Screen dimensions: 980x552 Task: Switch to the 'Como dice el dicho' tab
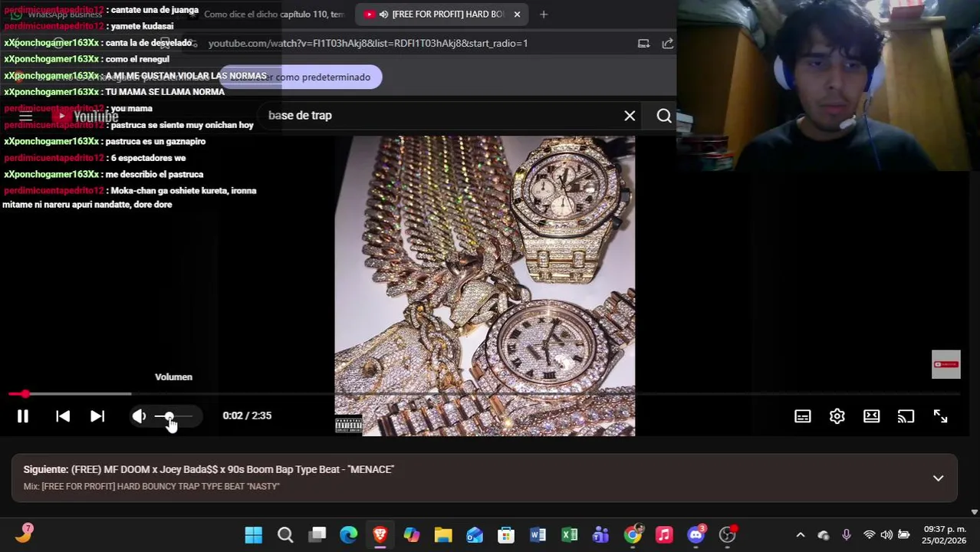[274, 15]
